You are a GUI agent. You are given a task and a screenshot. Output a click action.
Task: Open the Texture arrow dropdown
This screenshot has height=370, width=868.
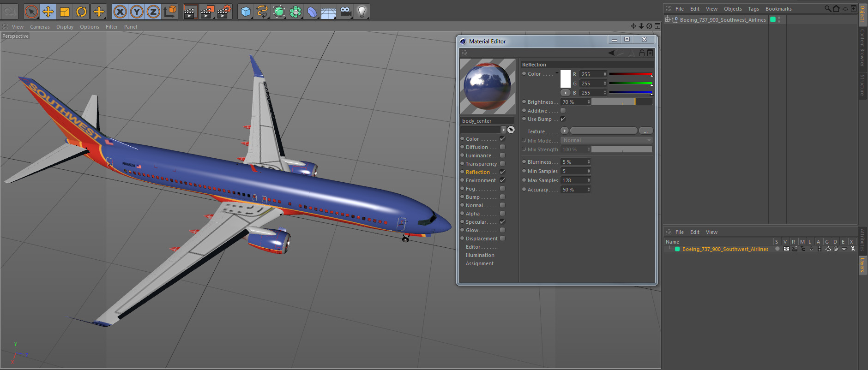(x=564, y=131)
